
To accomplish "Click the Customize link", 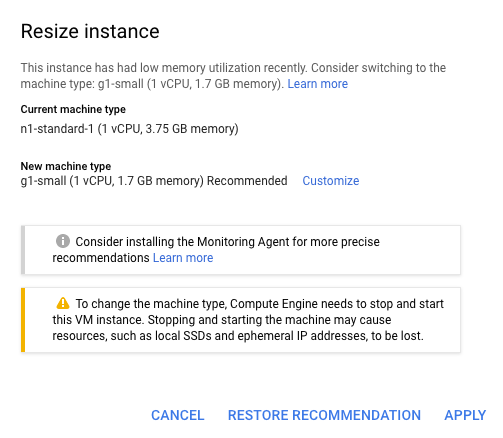I will click(331, 181).
